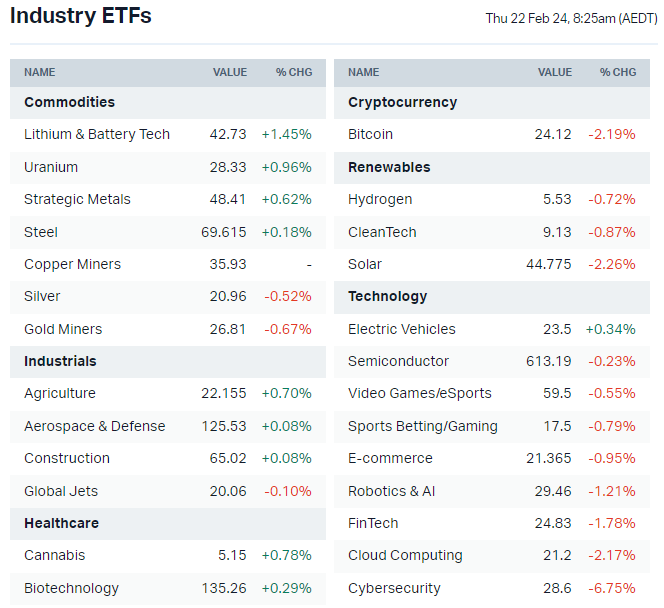This screenshot has height=608, width=664.
Task: Open Aerospace & Defense ETF
Action: click(x=95, y=426)
